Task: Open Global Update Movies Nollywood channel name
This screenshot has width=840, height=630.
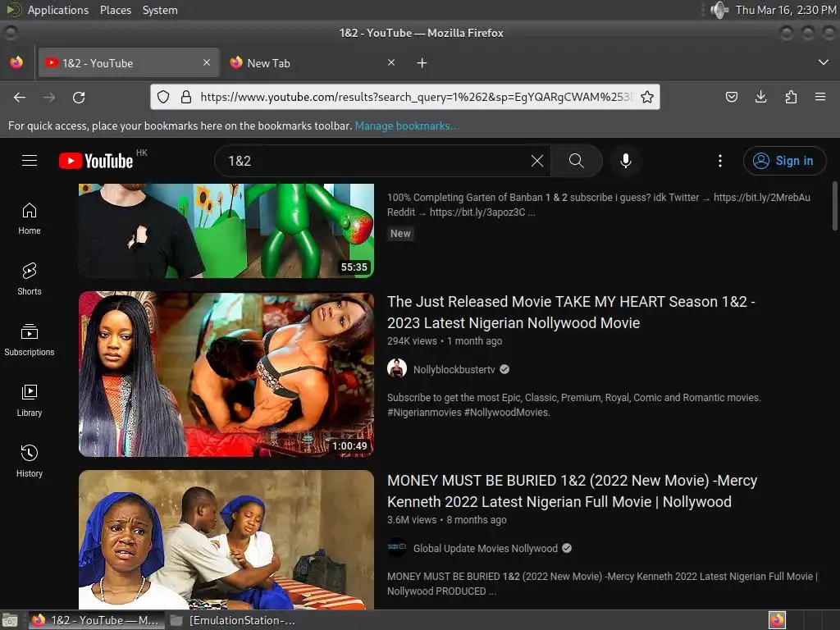Action: (x=486, y=548)
